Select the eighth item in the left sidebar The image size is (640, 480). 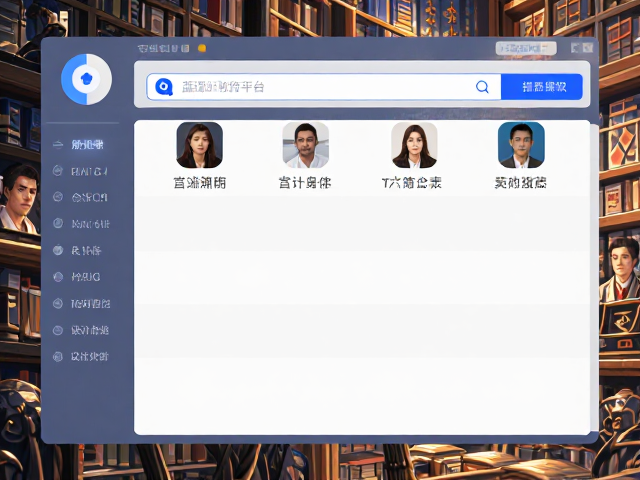point(82,330)
